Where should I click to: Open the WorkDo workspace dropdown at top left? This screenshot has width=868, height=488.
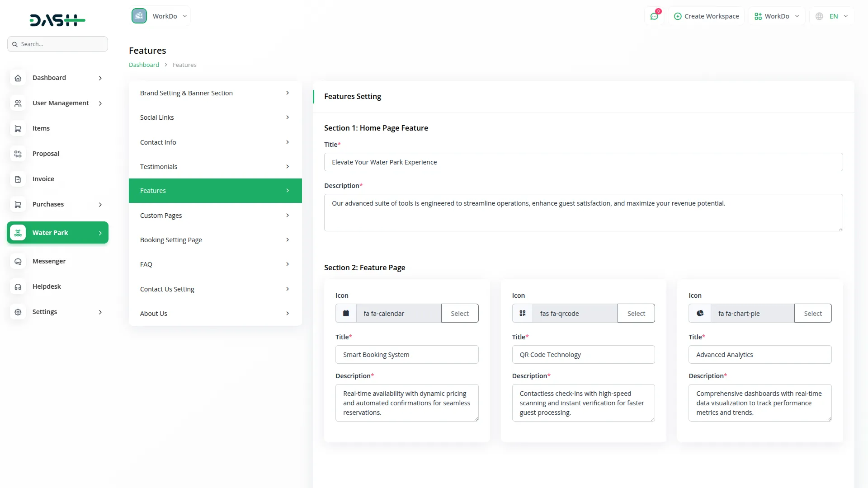click(160, 16)
